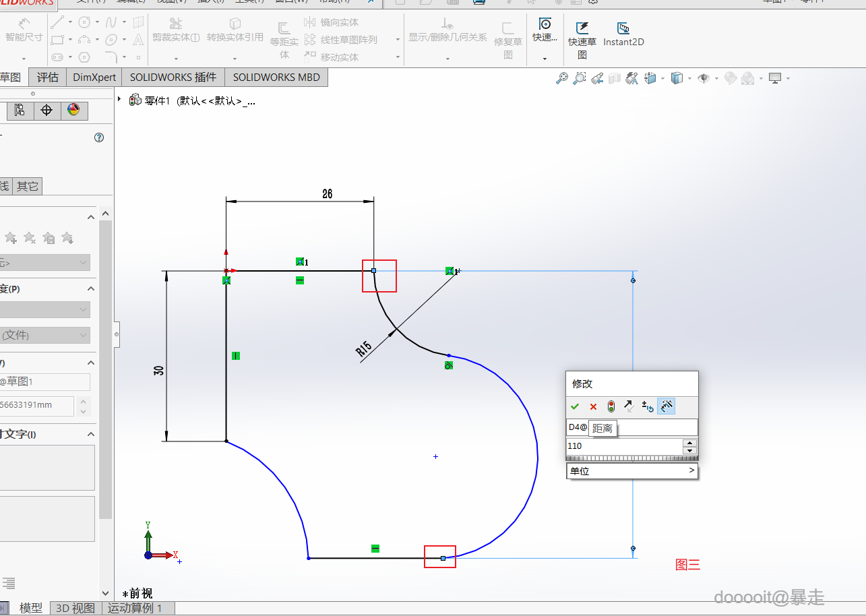Image resolution: width=866 pixels, height=616 pixels.
Task: Toggle the Instant2D tool
Action: click(623, 34)
